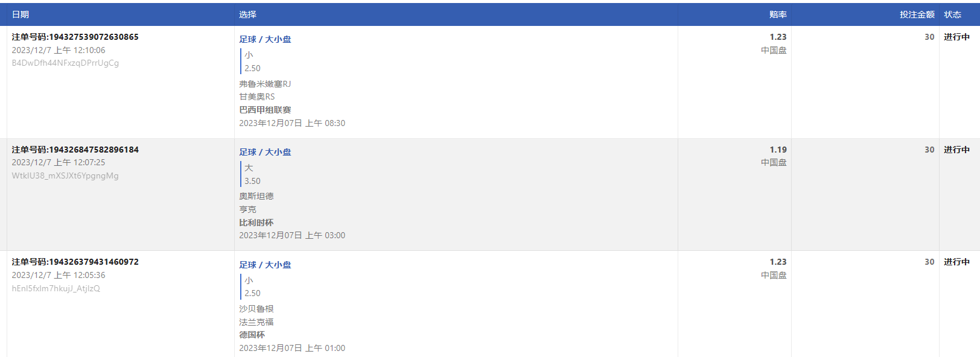Select bet slip number 194326379431460972
The height and width of the screenshot is (357, 980).
tap(75, 262)
